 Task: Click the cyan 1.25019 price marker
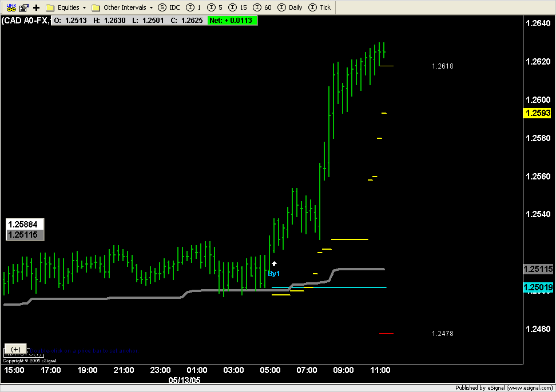coord(538,287)
